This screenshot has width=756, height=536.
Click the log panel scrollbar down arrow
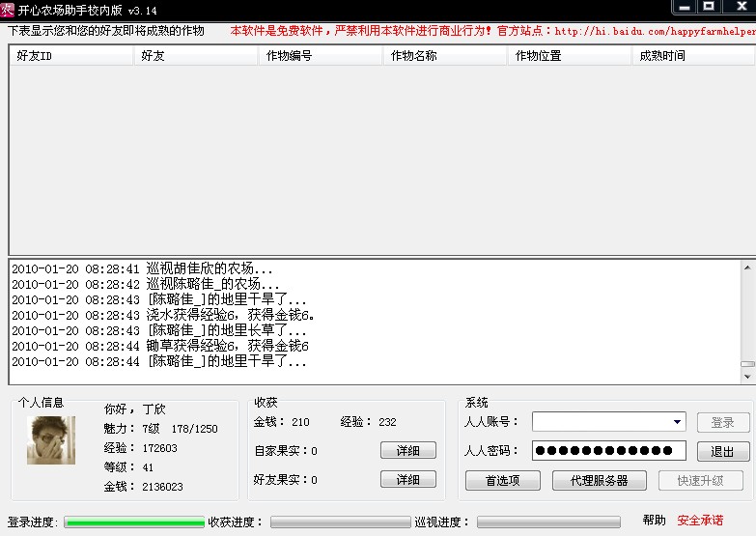[747, 379]
